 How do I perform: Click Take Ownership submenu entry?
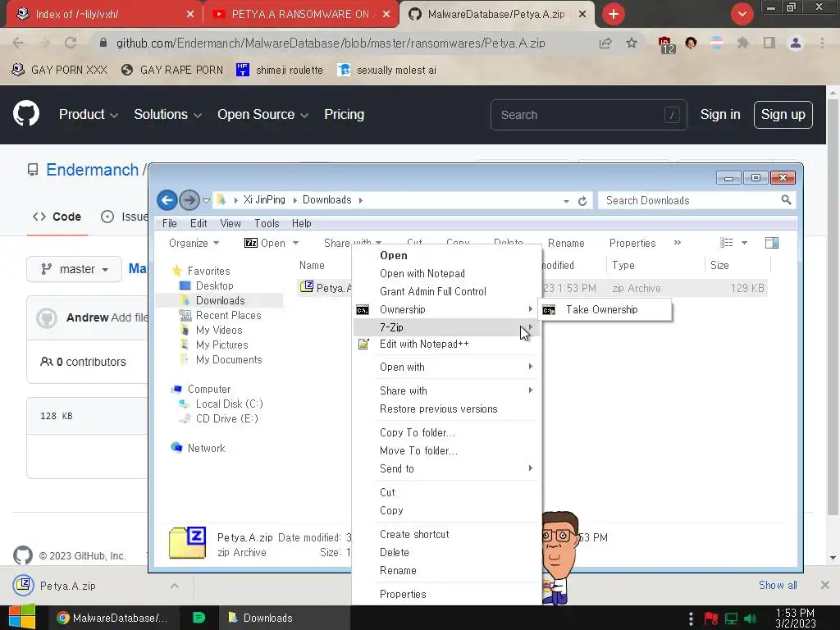[x=605, y=309]
